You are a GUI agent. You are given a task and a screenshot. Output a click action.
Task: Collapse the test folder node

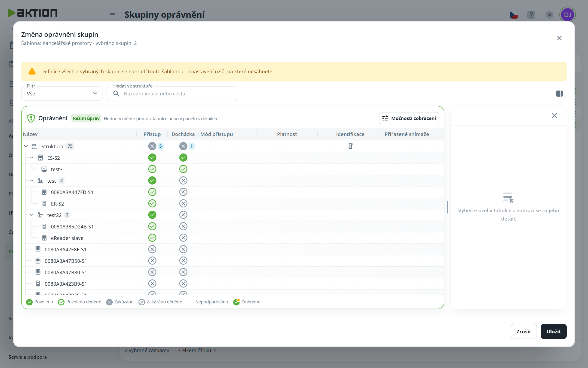tap(32, 181)
